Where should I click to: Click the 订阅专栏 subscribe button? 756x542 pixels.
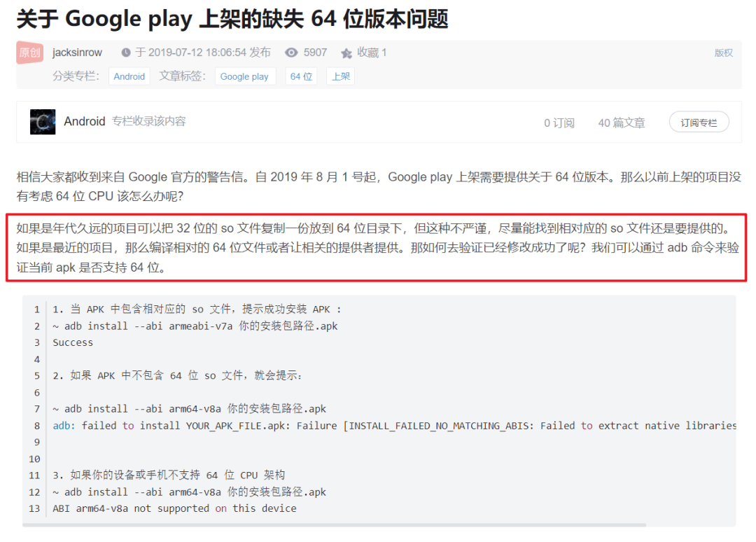click(699, 121)
